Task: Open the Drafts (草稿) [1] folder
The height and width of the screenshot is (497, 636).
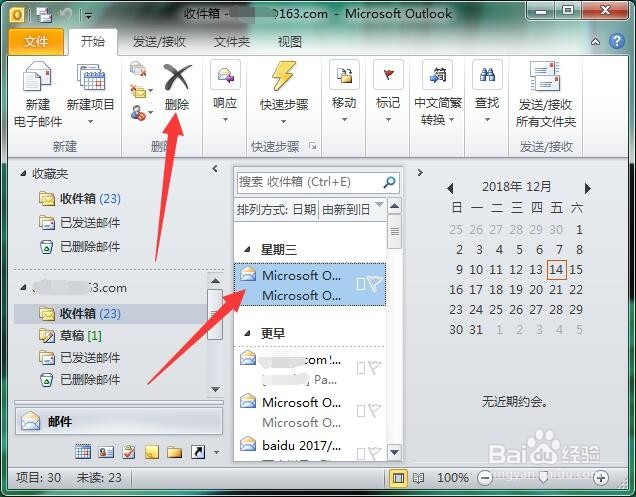Action: pyautogui.click(x=70, y=336)
